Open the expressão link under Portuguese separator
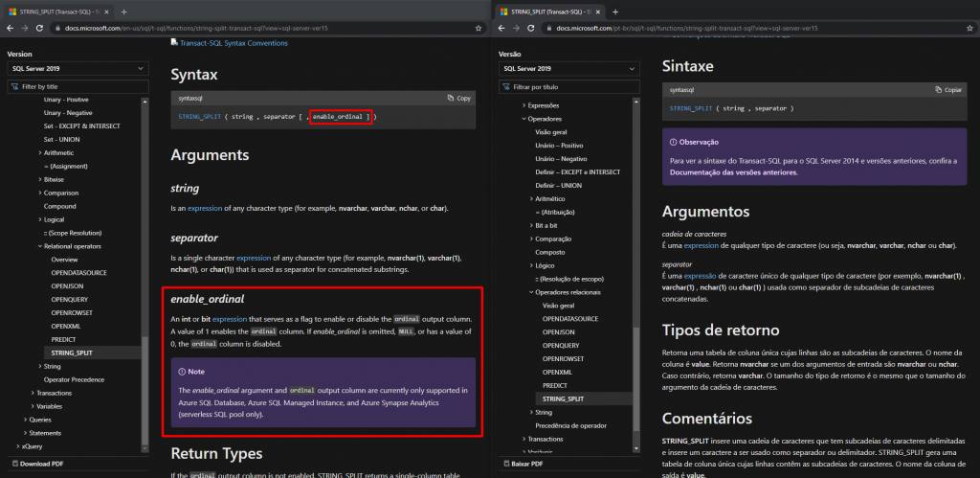The height and width of the screenshot is (478, 980). (x=701, y=275)
